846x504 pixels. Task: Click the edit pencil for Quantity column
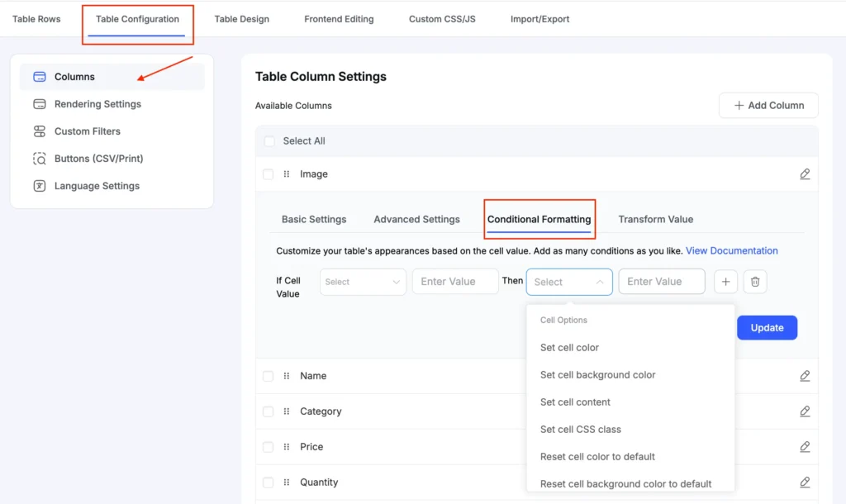[x=805, y=483]
